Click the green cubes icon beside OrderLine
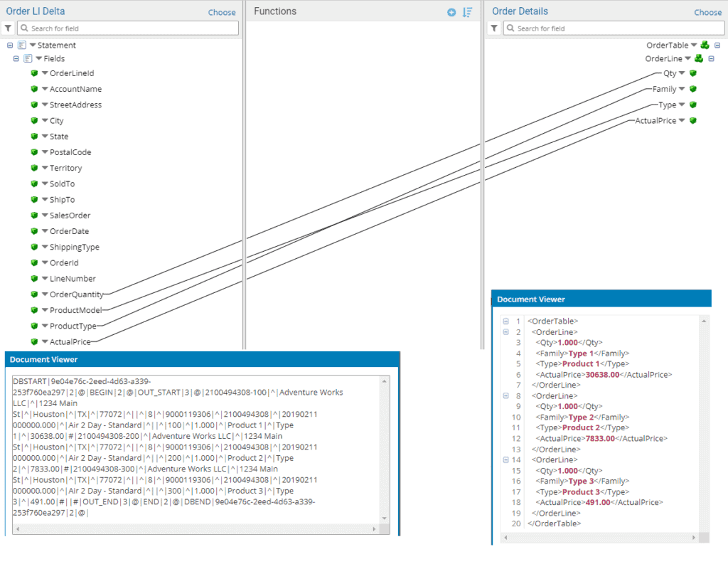 click(x=699, y=58)
